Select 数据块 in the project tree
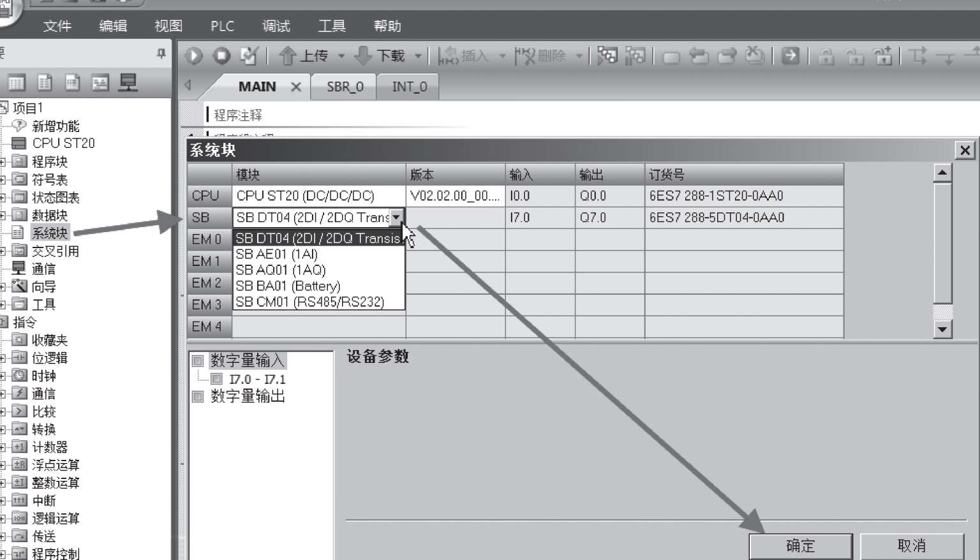Viewport: 980px width, 560px height. (50, 216)
